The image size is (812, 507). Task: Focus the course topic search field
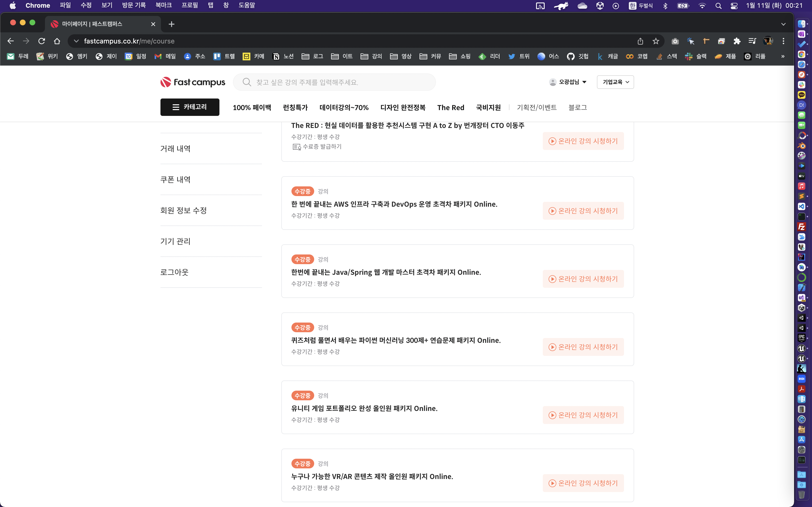(335, 82)
